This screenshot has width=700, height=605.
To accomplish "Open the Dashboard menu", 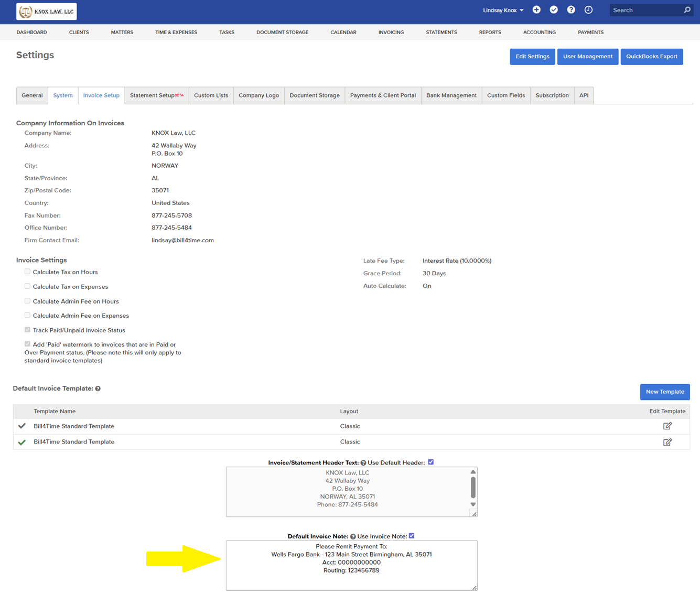I will [31, 33].
